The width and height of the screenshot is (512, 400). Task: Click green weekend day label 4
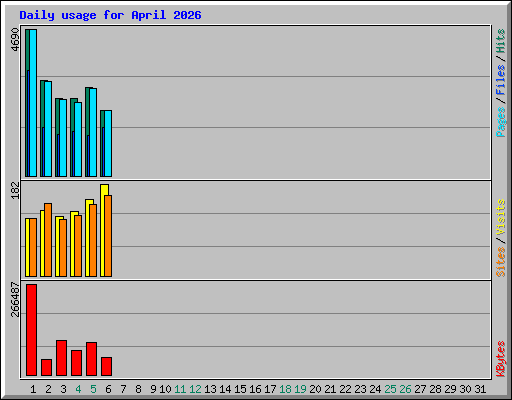(78, 389)
